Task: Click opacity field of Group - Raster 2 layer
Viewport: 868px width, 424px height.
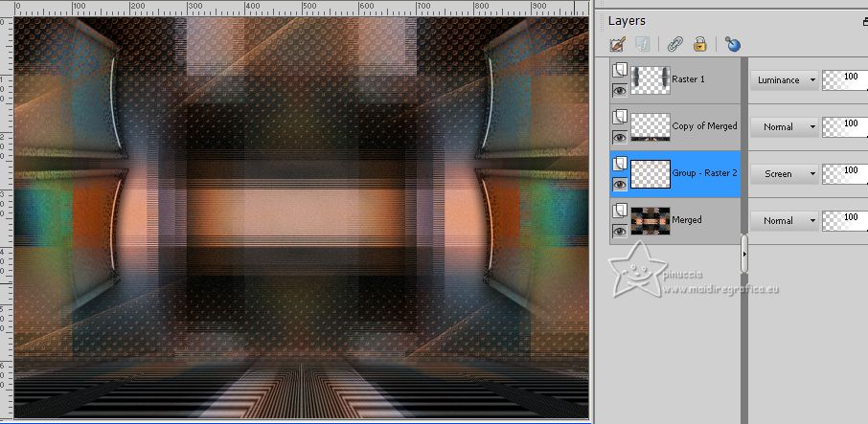Action: click(x=845, y=174)
